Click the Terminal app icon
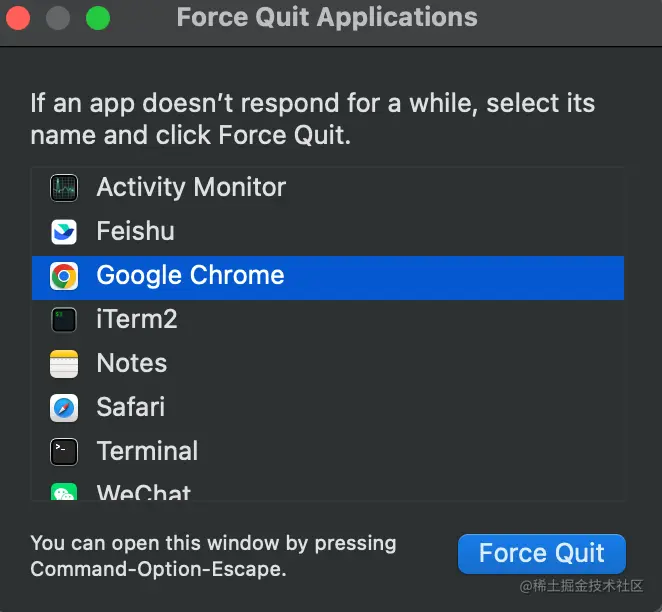The height and width of the screenshot is (612, 662). click(x=64, y=452)
